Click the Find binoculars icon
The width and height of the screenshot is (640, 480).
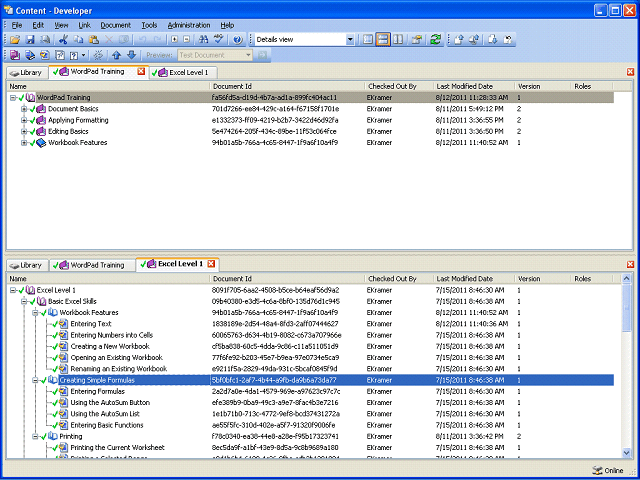pos(203,40)
